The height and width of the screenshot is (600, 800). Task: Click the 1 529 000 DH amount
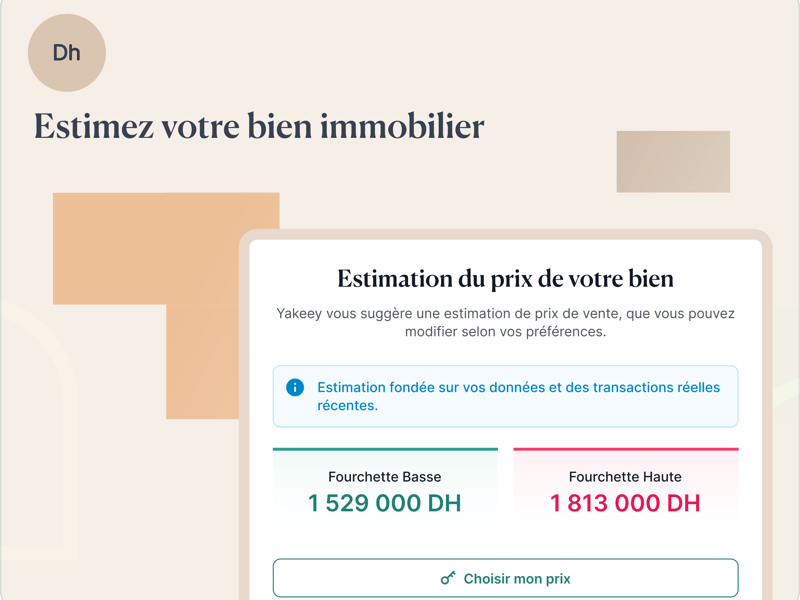coord(385,503)
